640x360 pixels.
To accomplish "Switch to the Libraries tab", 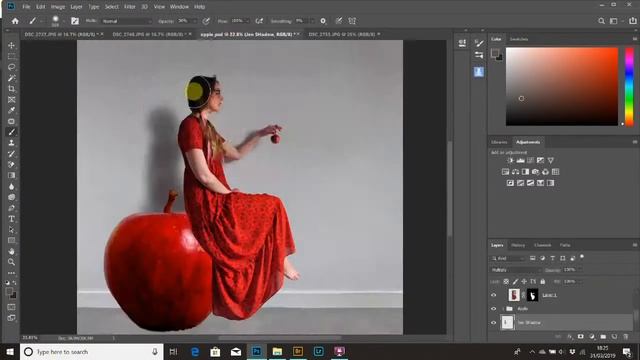I will click(499, 142).
